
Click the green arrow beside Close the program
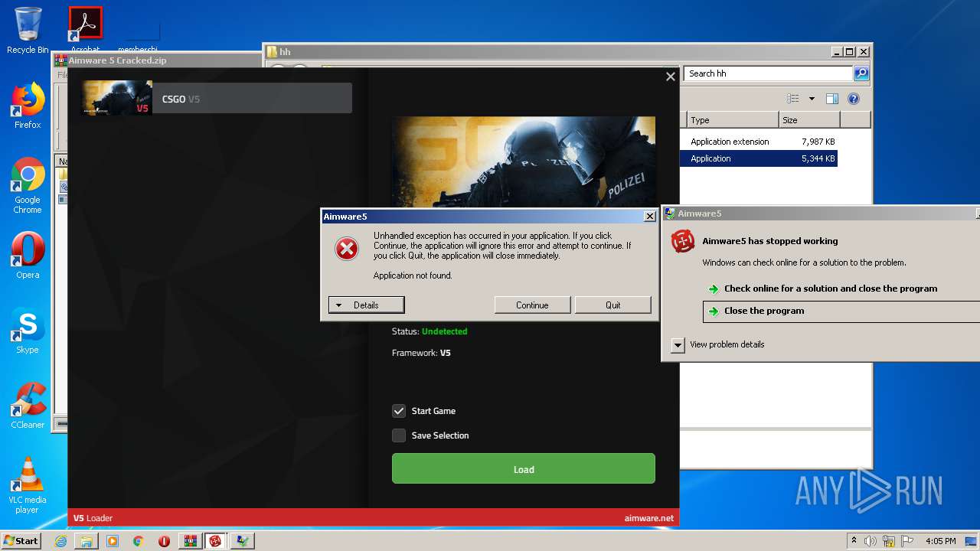(714, 311)
